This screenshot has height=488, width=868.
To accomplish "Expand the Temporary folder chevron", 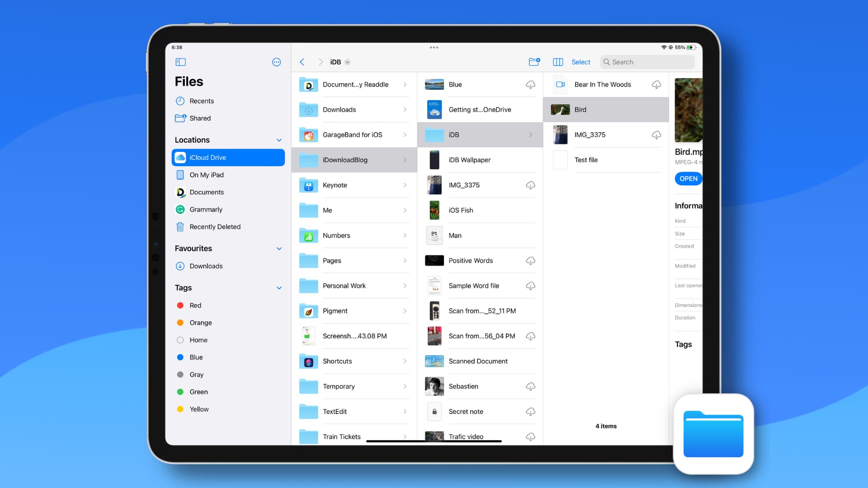I will coord(405,386).
